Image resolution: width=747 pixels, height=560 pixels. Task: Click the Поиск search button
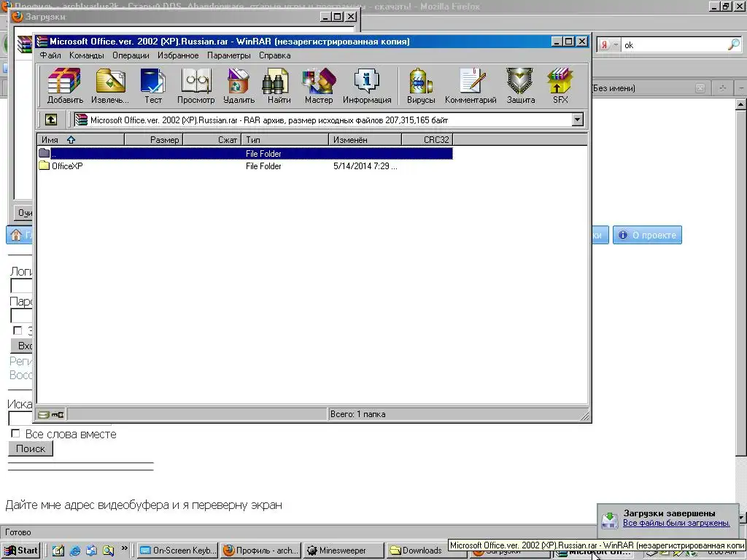point(31,448)
